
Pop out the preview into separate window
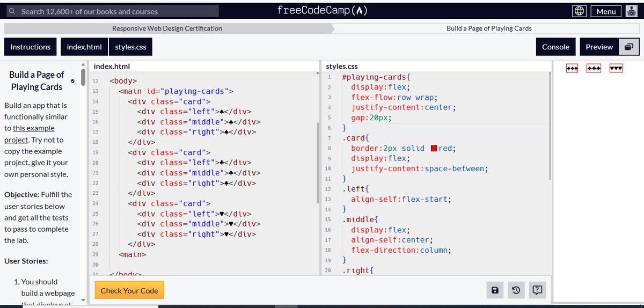[x=628, y=47]
